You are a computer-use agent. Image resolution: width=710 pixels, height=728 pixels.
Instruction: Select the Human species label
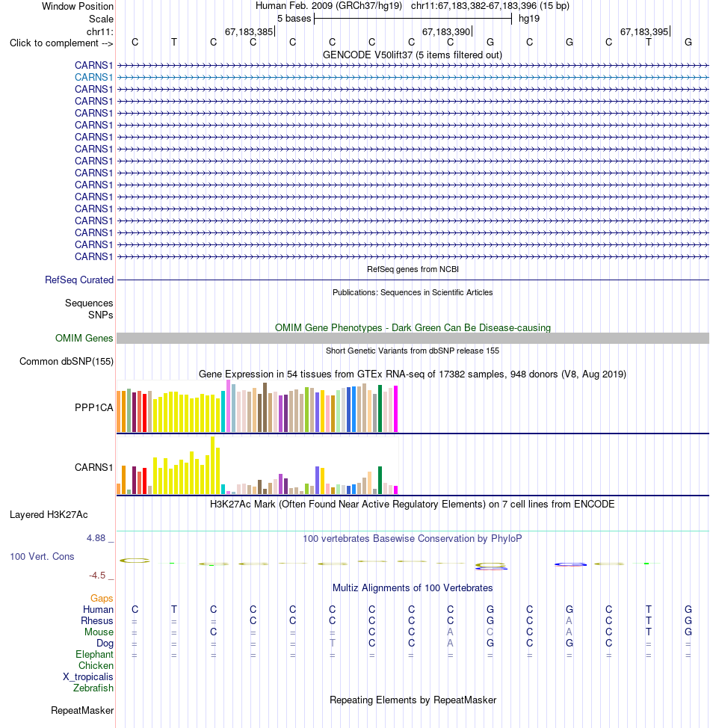[98, 610]
